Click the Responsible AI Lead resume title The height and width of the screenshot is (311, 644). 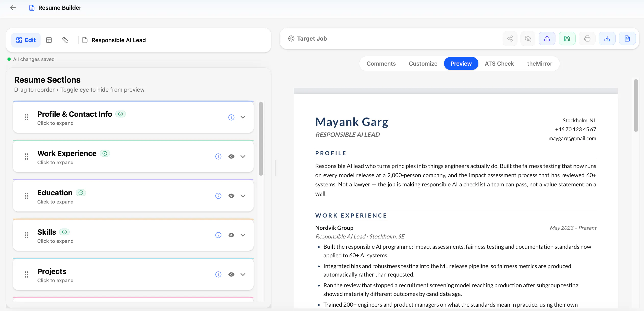tap(119, 40)
